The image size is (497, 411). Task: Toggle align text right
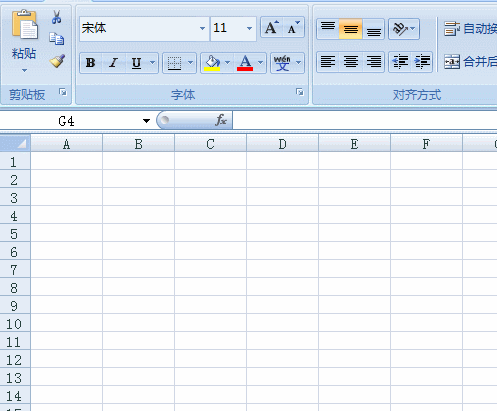click(374, 62)
